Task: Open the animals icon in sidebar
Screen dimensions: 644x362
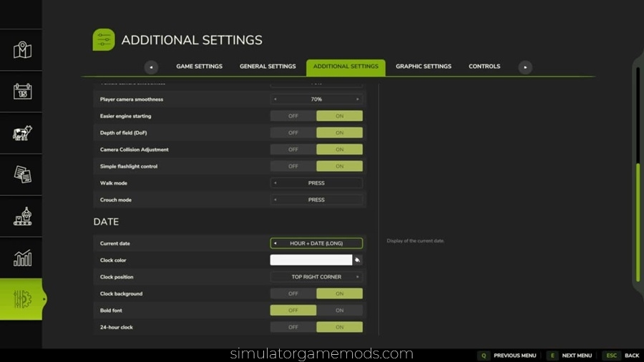Action: tap(22, 133)
